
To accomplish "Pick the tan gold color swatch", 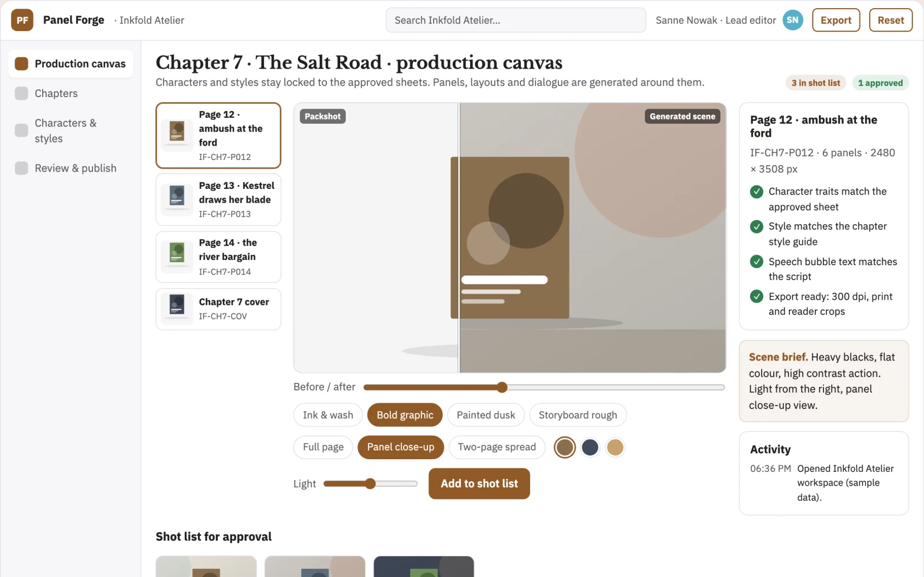I will point(615,447).
